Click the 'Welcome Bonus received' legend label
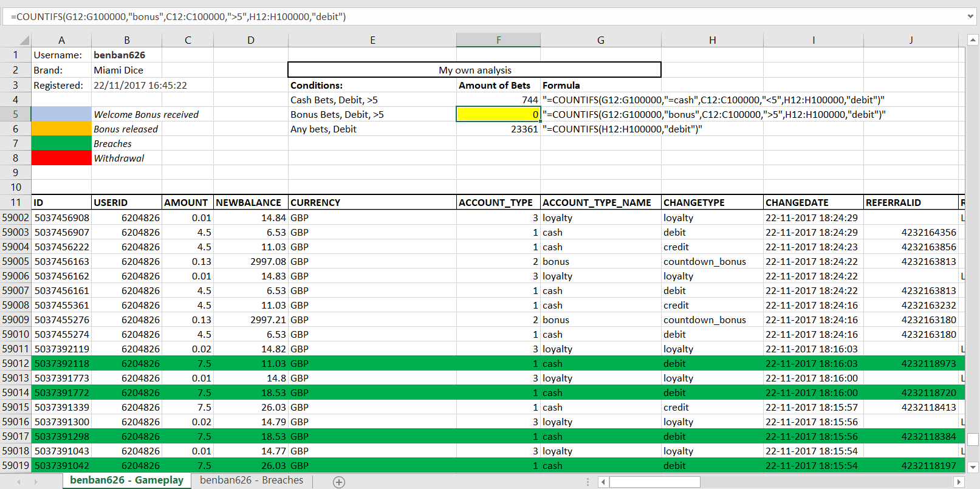980x489 pixels. [146, 114]
